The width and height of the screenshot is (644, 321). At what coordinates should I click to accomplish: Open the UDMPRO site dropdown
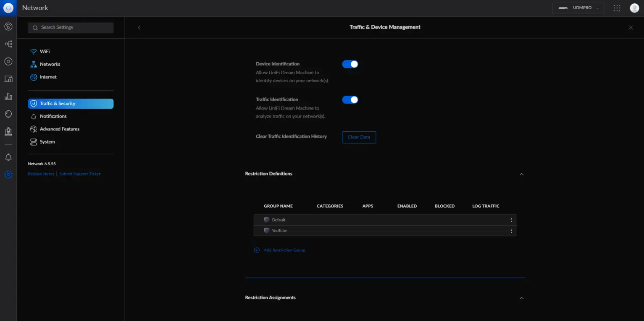[x=578, y=8]
